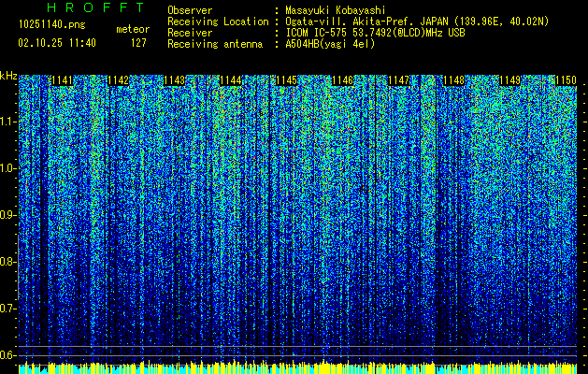588x374 pixels.
Task: Click the Receiving antenna label
Action: click(215, 44)
